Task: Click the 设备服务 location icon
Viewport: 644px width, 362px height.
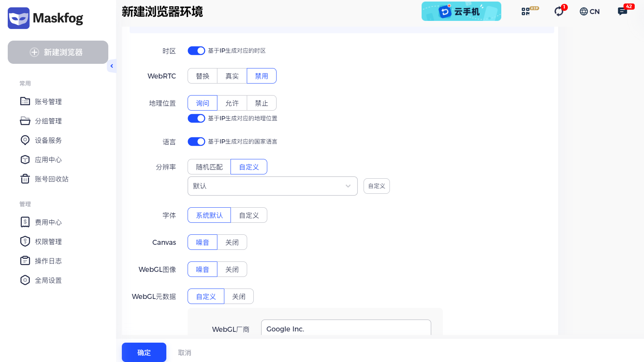Action: [x=25, y=140]
